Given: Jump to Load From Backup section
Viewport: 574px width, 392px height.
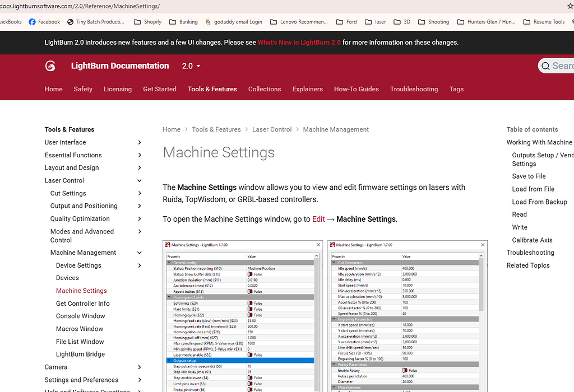Looking at the screenshot, I should coord(540,202).
